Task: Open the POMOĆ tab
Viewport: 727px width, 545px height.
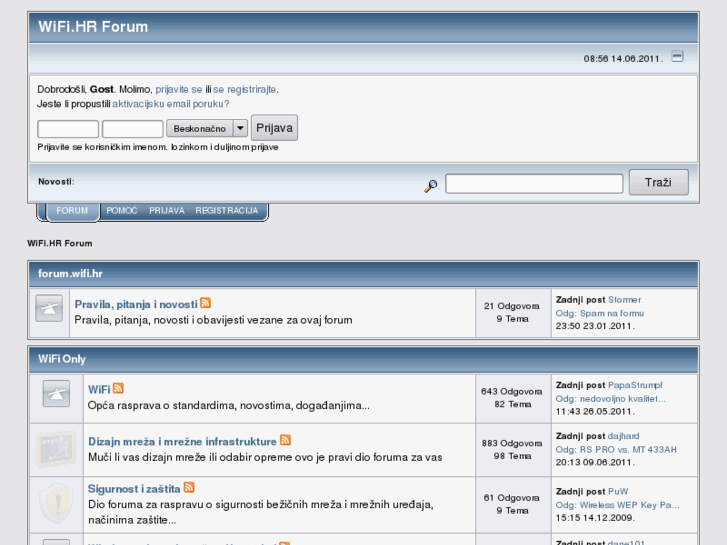Action: point(122,211)
